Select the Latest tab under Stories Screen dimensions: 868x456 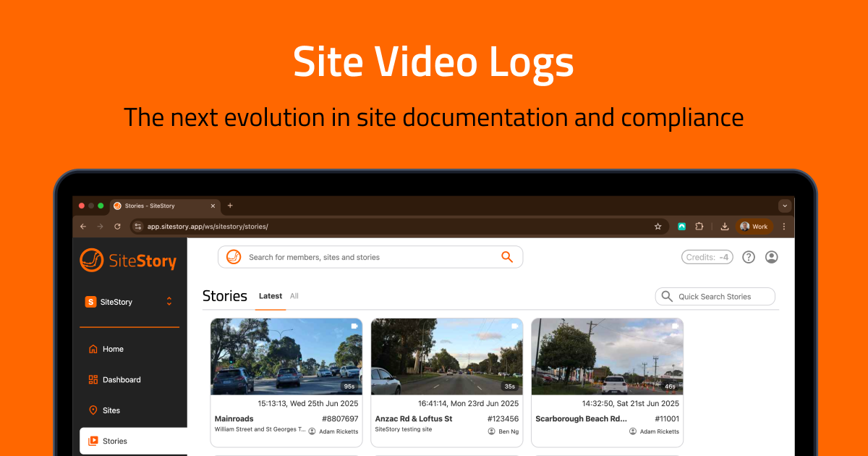[270, 296]
